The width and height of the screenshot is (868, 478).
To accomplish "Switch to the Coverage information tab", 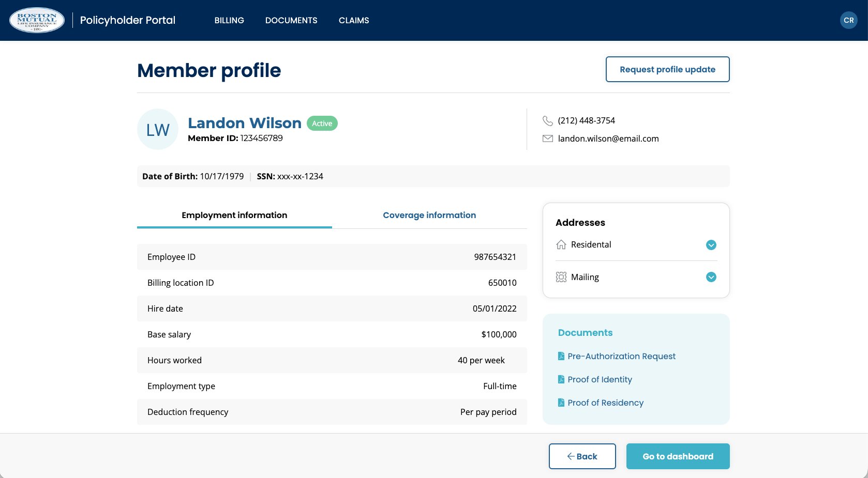I will pos(429,215).
